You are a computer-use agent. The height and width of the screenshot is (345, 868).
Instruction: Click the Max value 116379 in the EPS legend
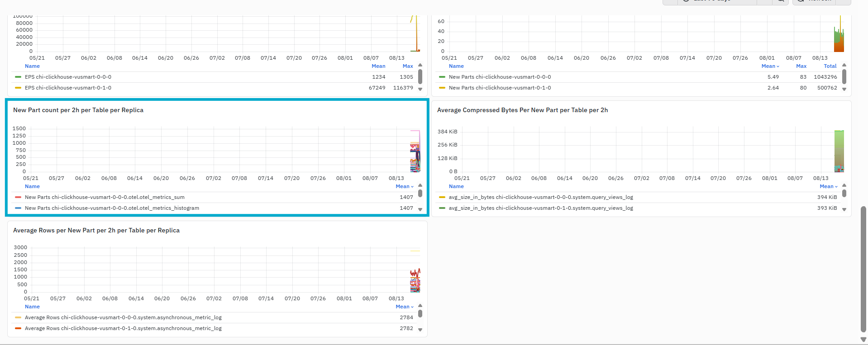(x=403, y=88)
